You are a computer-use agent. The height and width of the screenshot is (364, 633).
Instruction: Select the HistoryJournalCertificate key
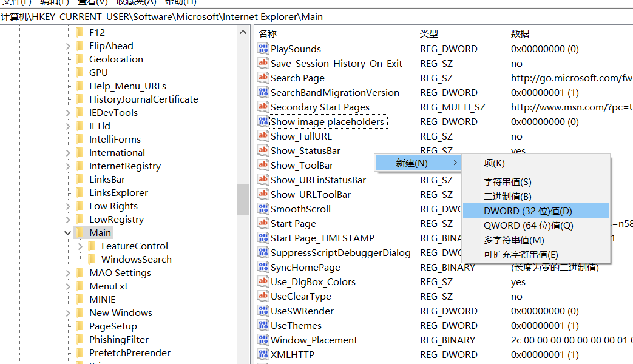pos(144,99)
